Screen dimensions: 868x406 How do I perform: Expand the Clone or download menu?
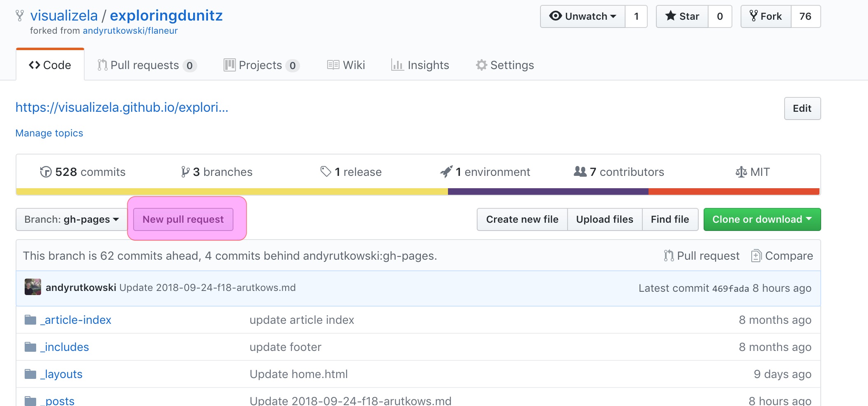click(762, 219)
